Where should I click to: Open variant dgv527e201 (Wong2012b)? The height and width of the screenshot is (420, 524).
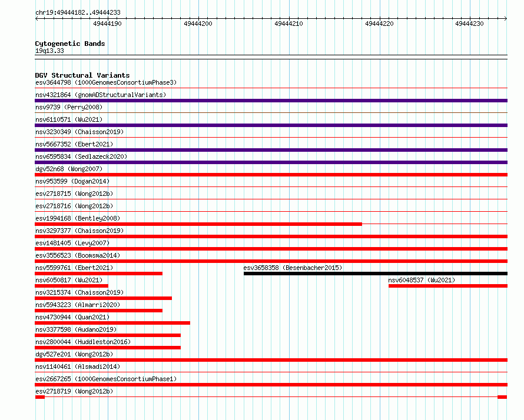pyautogui.click(x=74, y=354)
